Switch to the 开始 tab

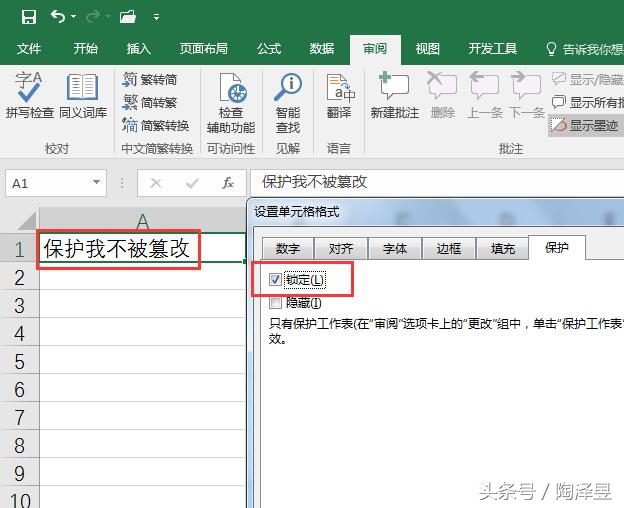[x=85, y=49]
